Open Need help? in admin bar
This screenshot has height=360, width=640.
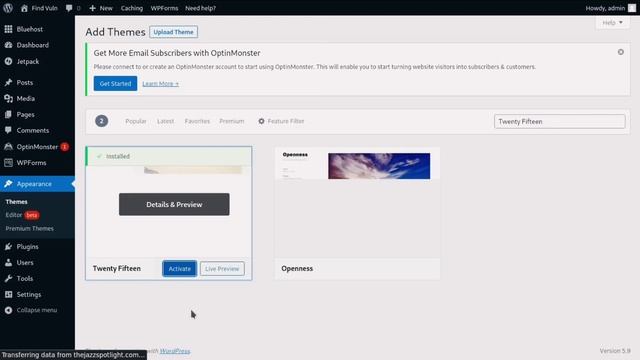point(200,8)
